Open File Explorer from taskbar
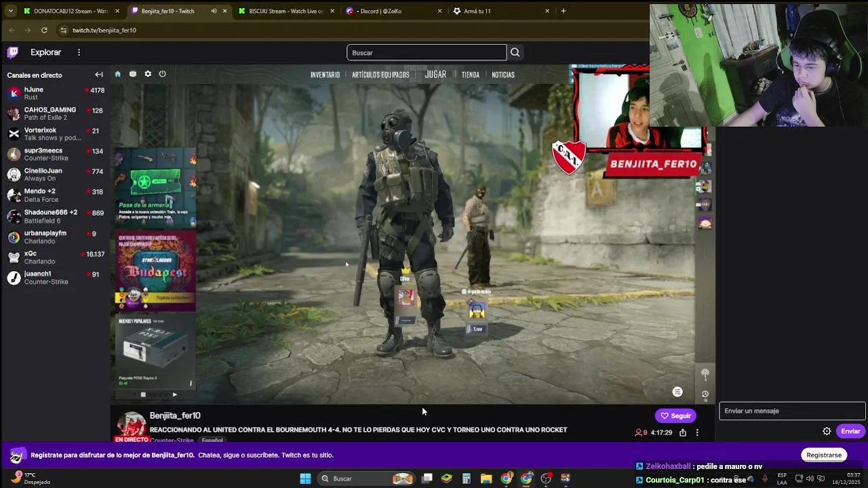The image size is (868, 488). click(x=486, y=479)
